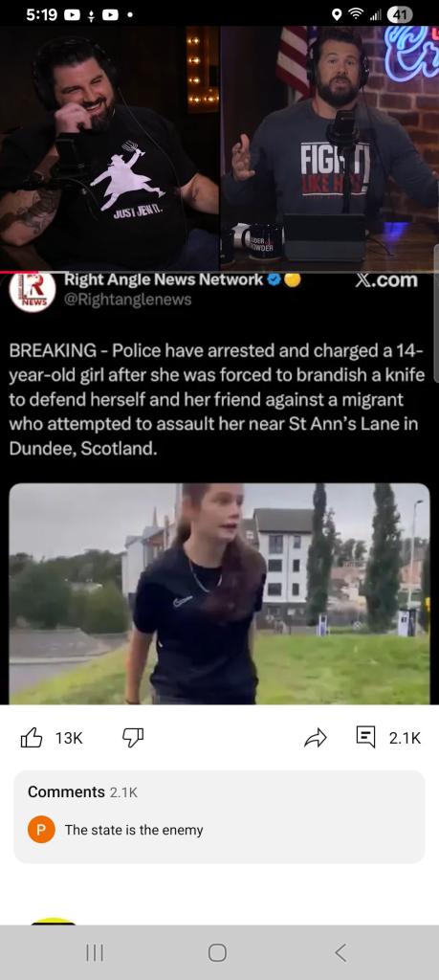Image resolution: width=439 pixels, height=980 pixels.
Task: Tap the thumbs up like icon
Action: point(32,738)
